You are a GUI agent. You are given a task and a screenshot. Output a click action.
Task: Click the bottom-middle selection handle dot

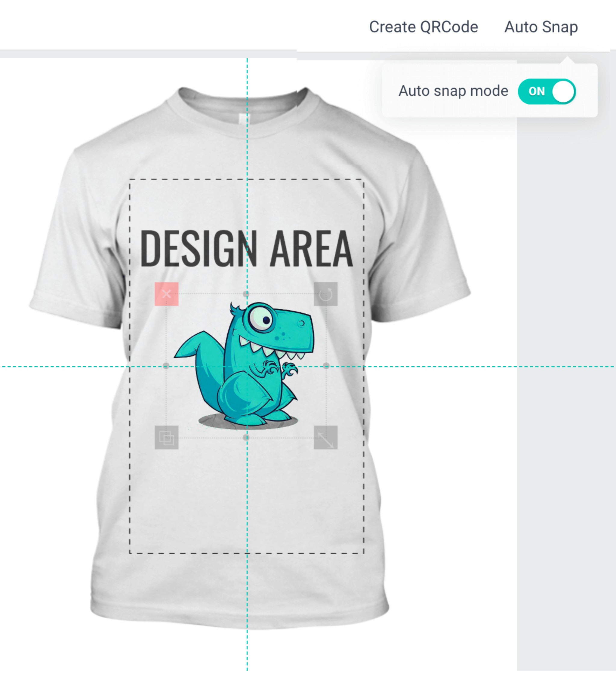246,437
